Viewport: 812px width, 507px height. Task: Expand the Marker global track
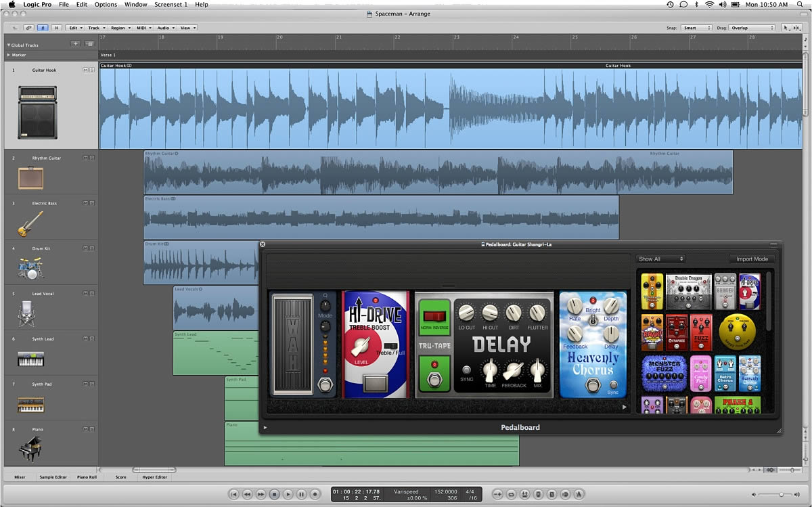point(8,55)
